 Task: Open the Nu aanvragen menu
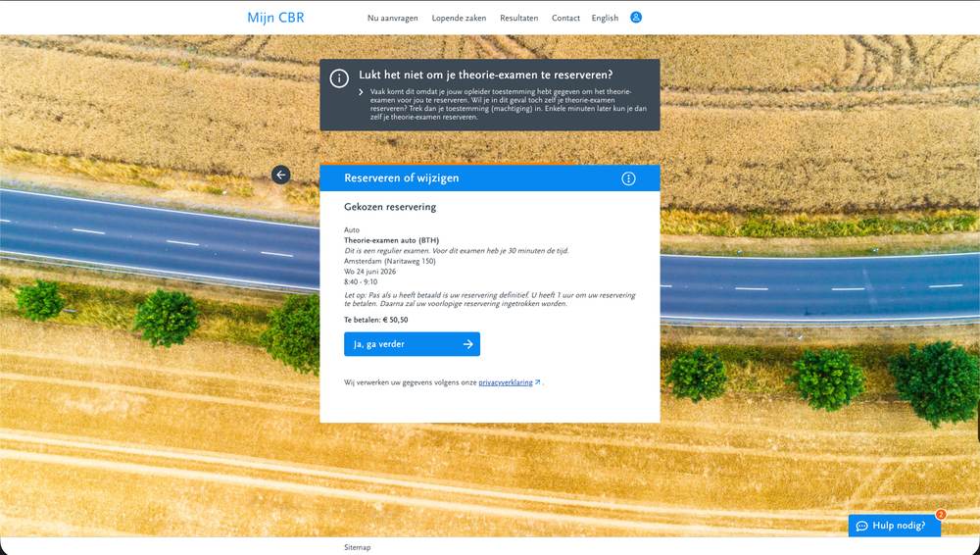393,19
